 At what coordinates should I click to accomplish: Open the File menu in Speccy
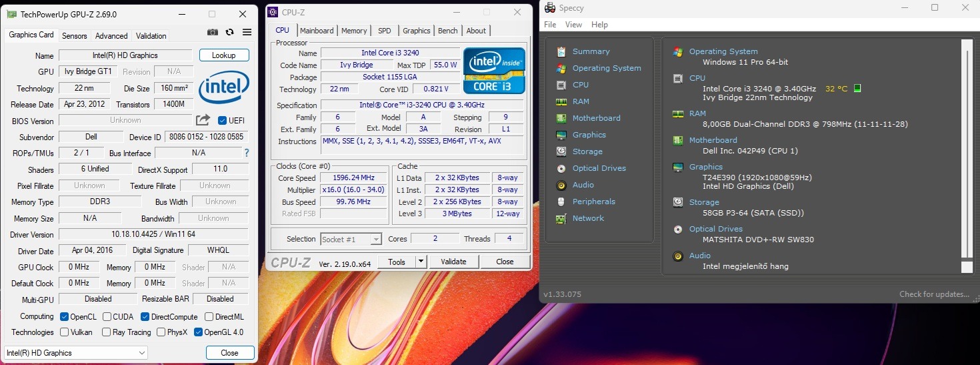550,25
